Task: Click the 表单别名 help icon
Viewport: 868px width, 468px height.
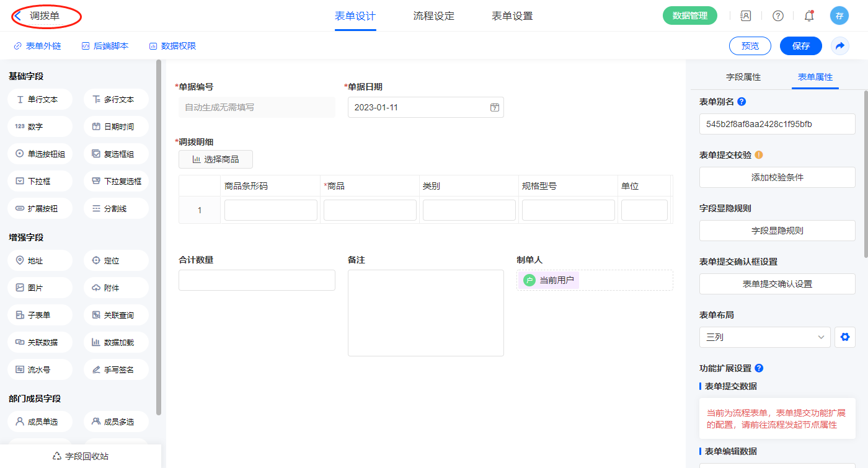Action: pos(742,102)
